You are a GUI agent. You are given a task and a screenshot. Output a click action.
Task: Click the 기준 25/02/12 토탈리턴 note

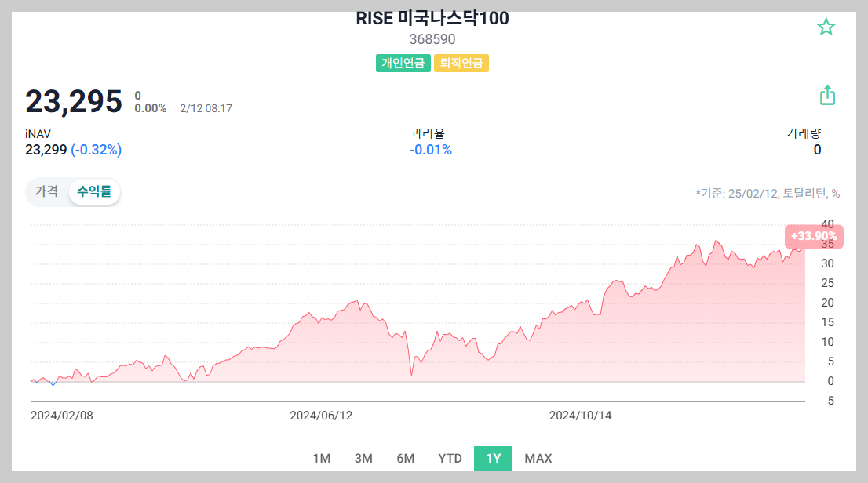click(768, 194)
